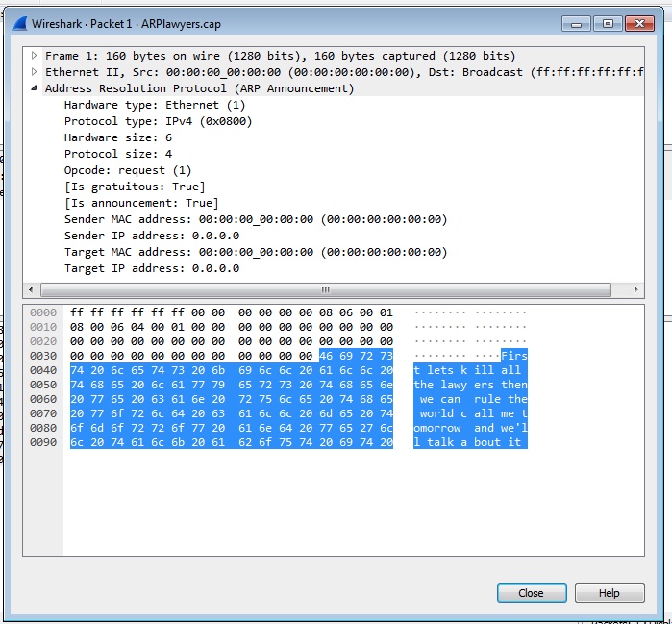Viewport: 672px width, 624px height.
Task: Select [Is gratuitous: True] line
Action: click(135, 187)
